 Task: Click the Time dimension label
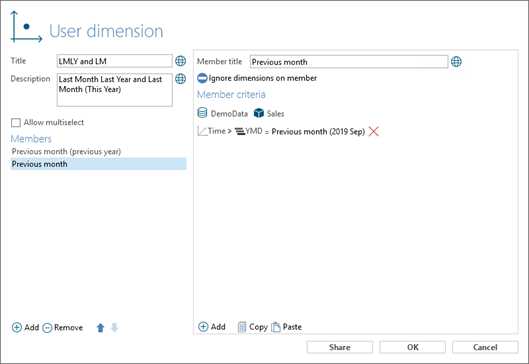click(217, 131)
